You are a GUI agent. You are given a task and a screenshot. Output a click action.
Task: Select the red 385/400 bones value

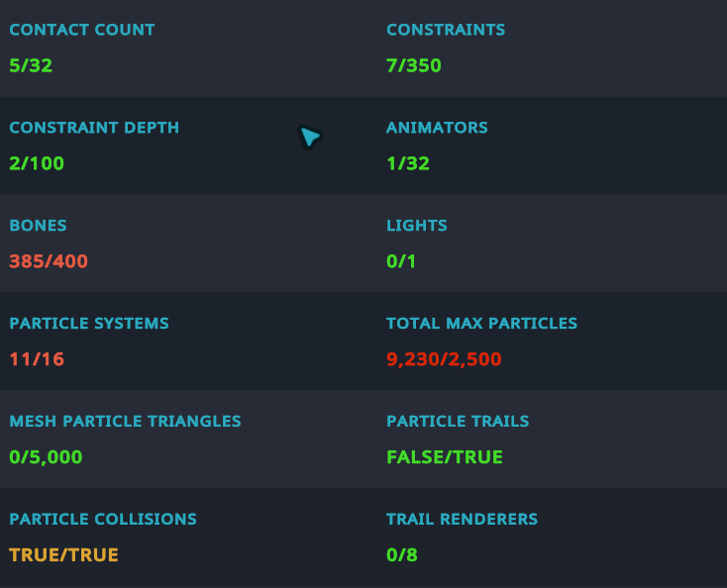49,262
